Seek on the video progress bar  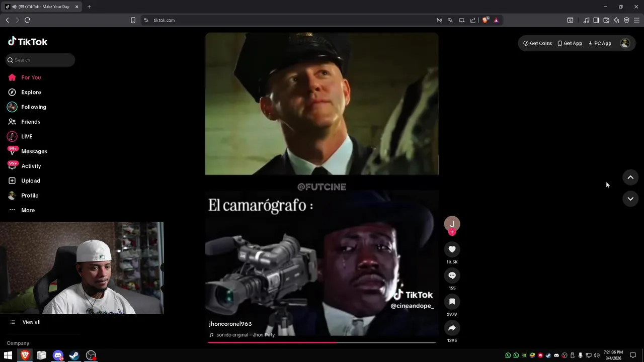tap(321, 342)
